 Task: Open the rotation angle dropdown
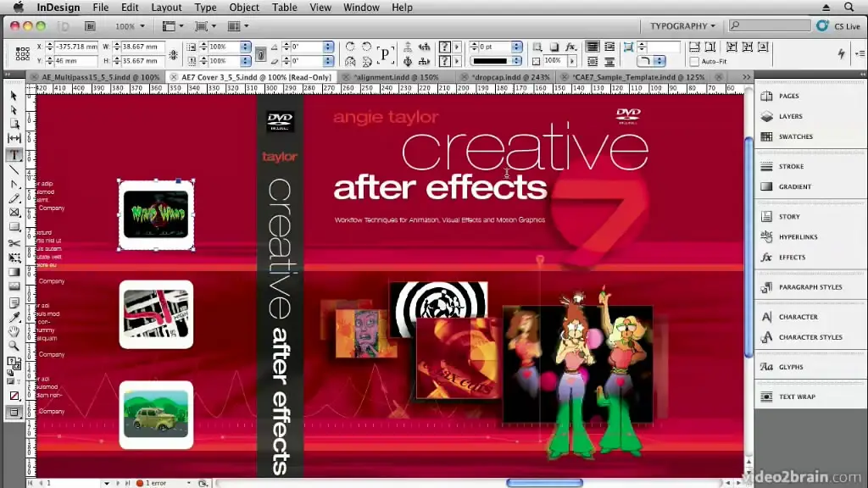click(x=329, y=47)
